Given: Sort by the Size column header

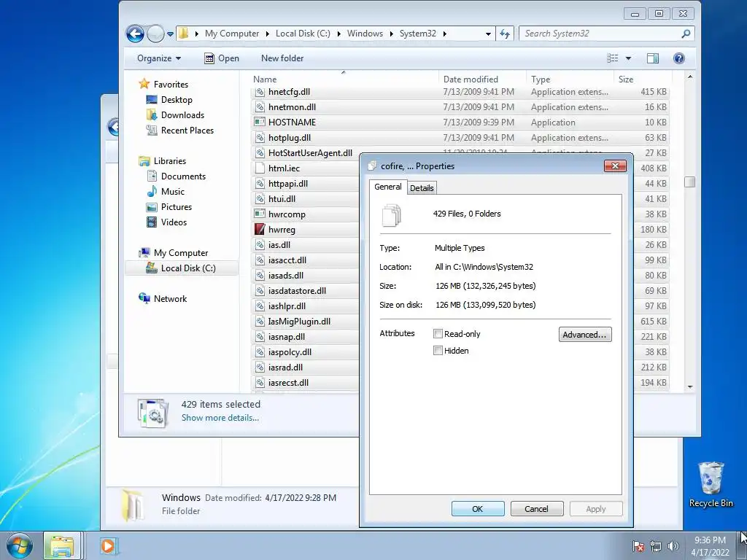Looking at the screenshot, I should 643,79.
